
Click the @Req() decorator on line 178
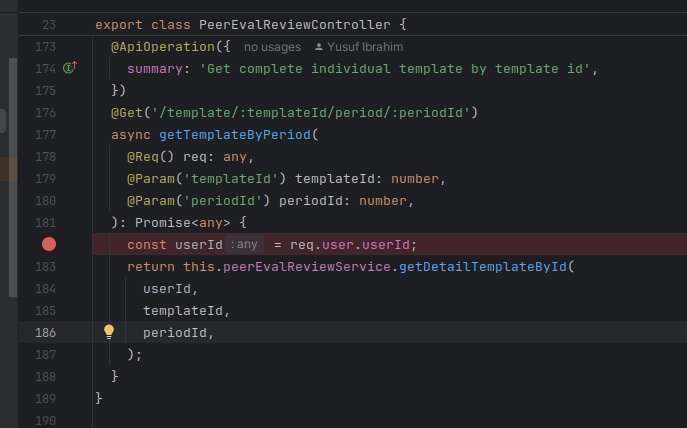151,157
